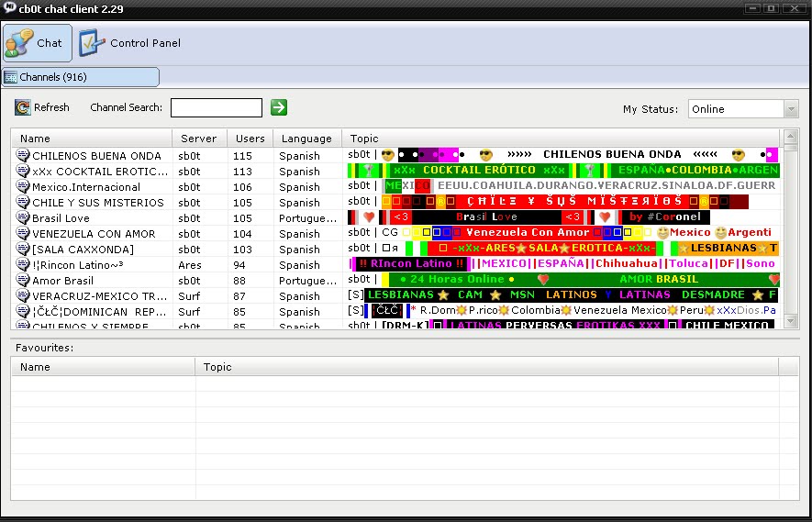Click chat icon of xXx COCKTAIL EROTIC
The height and width of the screenshot is (522, 812).
pos(23,171)
